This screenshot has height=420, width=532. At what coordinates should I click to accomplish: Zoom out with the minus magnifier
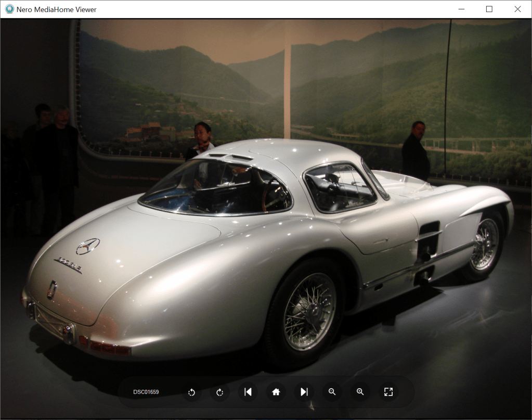point(332,392)
